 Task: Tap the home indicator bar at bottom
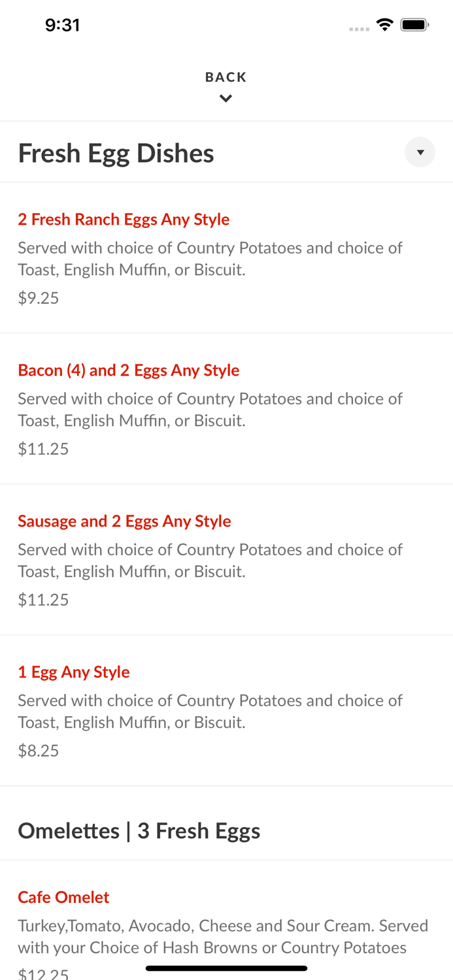point(226,968)
